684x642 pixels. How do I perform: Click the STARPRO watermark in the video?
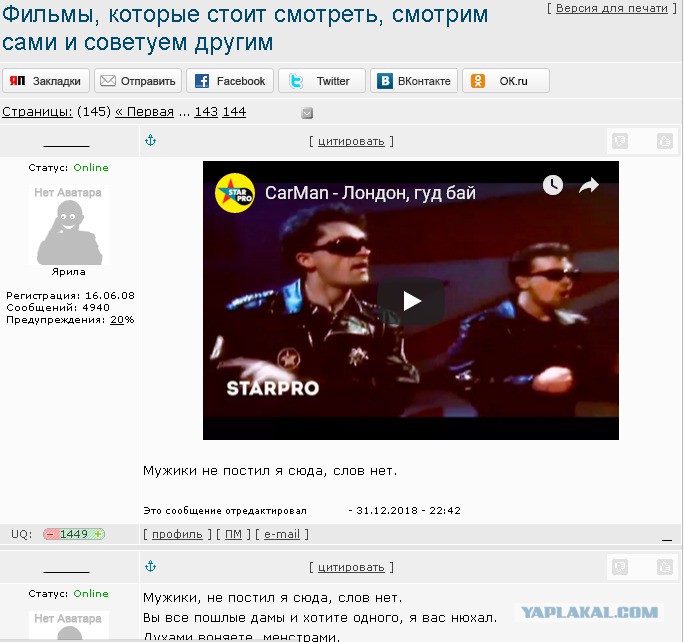(273, 388)
